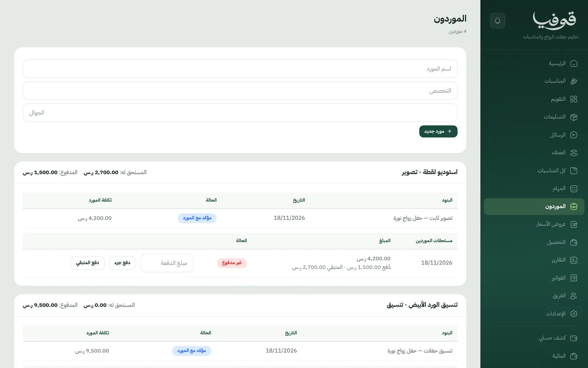Navigate to الفواتير in the sidebar

[x=534, y=278]
